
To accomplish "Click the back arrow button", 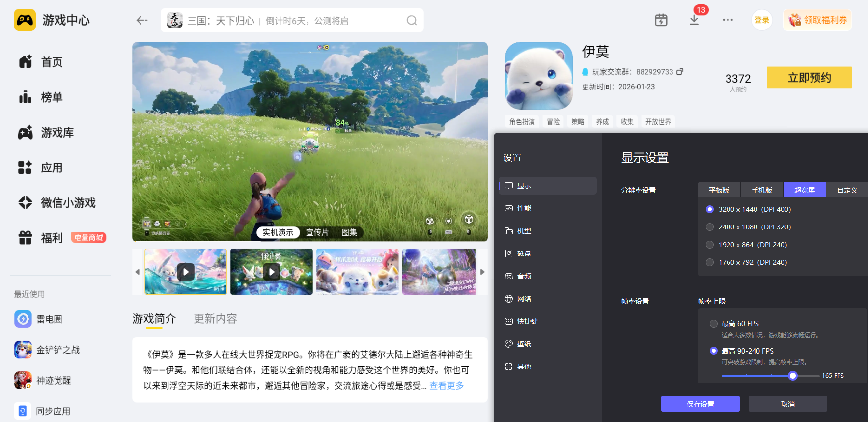I will point(142,20).
